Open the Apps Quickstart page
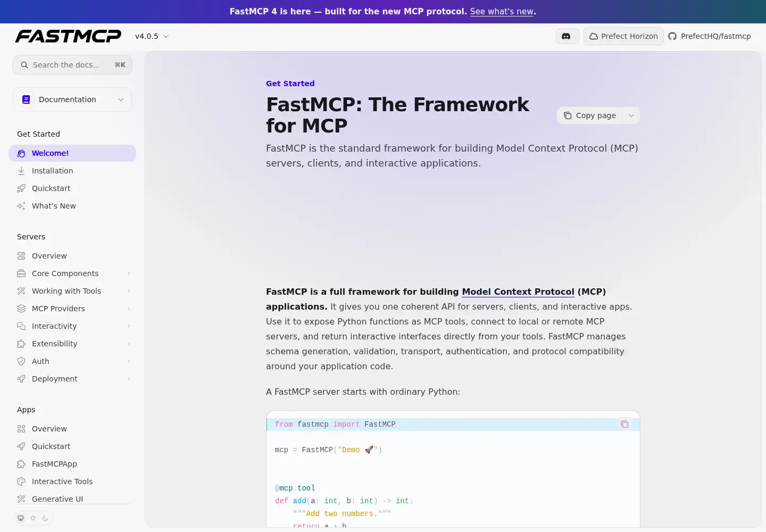This screenshot has height=532, width=766. [72, 446]
